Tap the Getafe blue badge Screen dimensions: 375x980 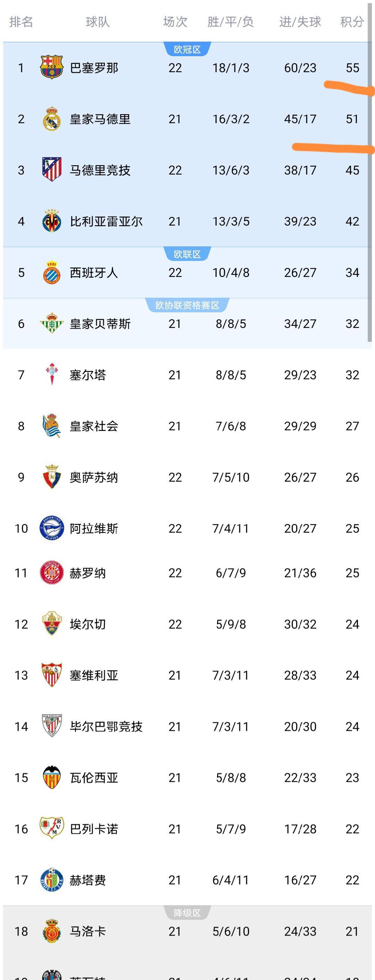click(x=51, y=880)
